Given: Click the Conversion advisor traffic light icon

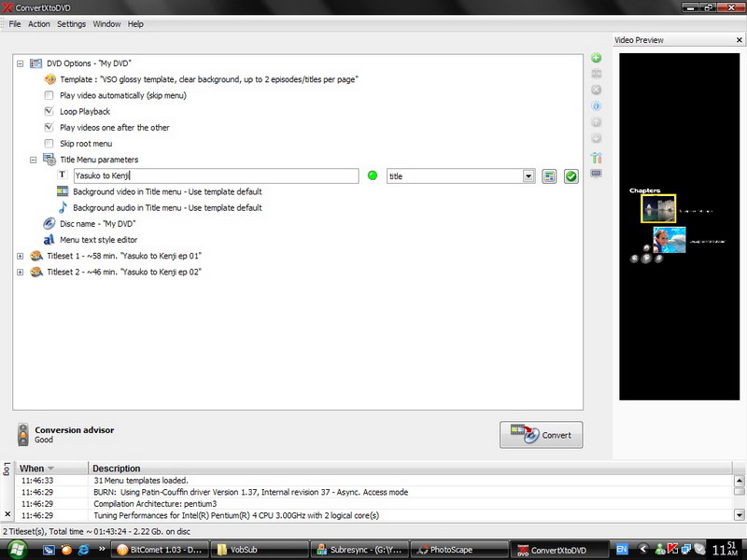Looking at the screenshot, I should pos(22,434).
